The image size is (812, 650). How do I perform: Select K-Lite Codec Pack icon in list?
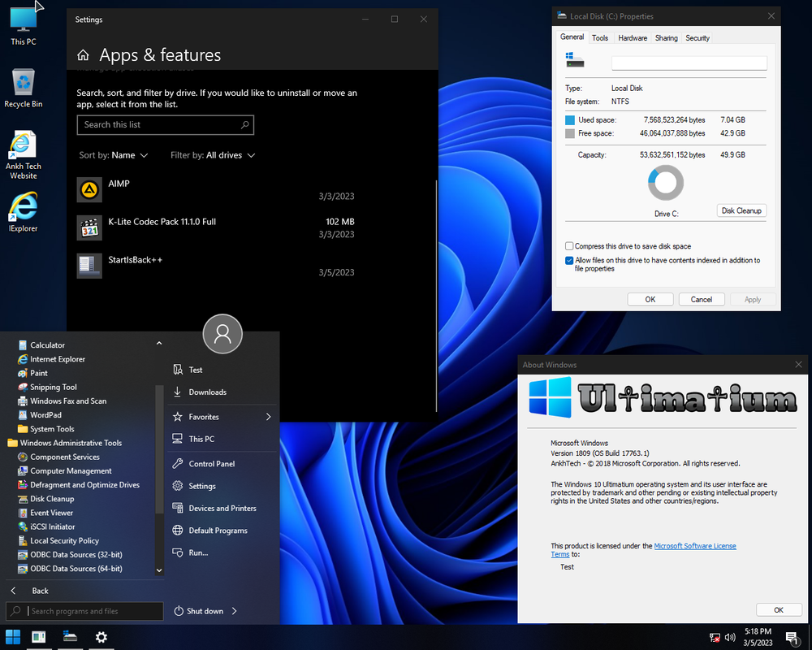pos(89,228)
